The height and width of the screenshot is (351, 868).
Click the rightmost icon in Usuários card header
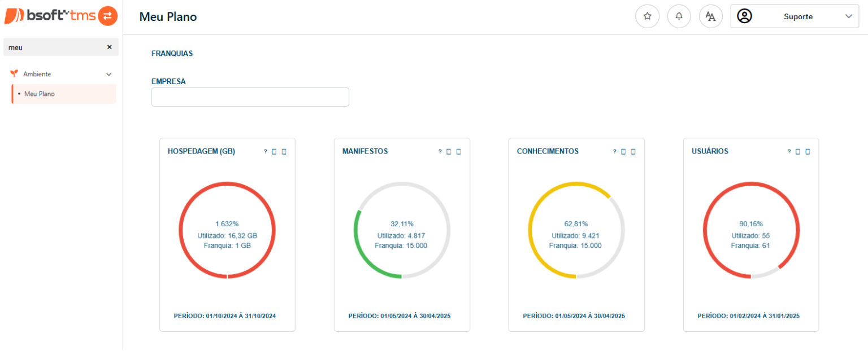(808, 152)
